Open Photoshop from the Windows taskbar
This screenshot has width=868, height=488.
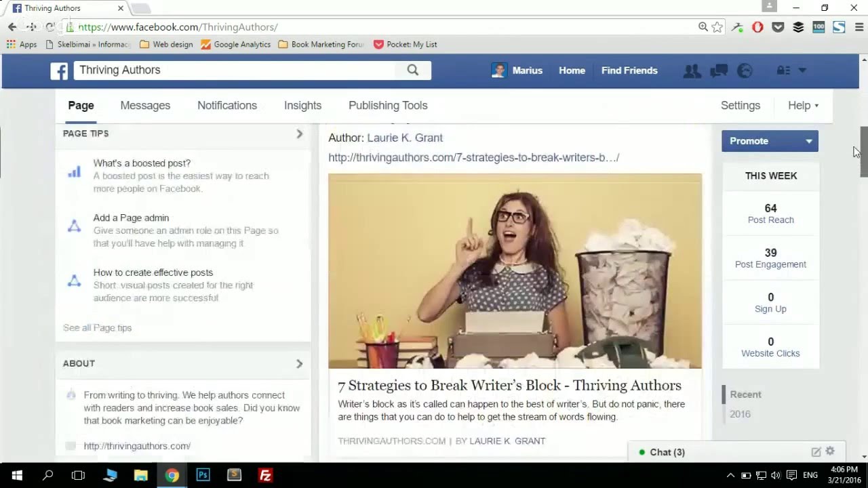[203, 475]
